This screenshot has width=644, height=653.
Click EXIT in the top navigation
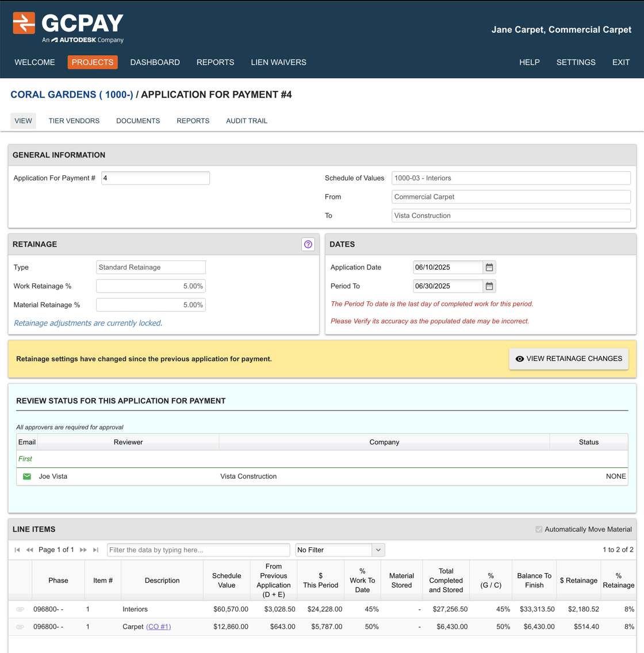click(621, 62)
